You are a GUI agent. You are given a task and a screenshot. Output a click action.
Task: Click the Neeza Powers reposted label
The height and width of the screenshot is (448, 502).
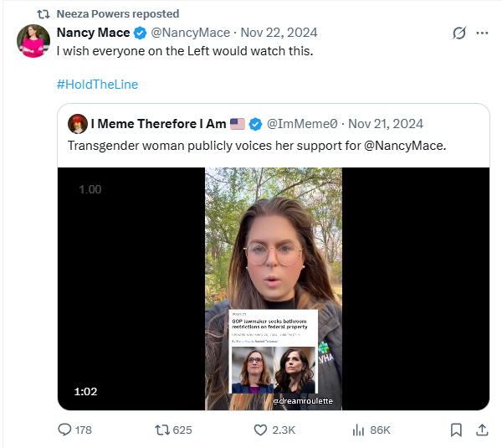(x=116, y=13)
